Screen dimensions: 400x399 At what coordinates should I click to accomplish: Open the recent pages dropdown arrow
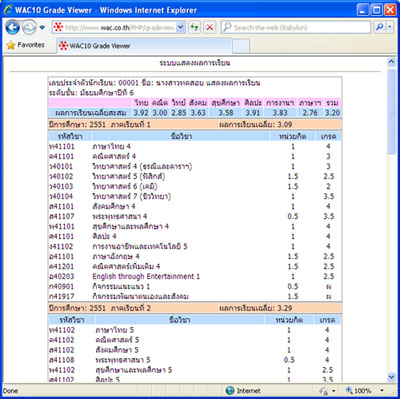pyautogui.click(x=42, y=28)
